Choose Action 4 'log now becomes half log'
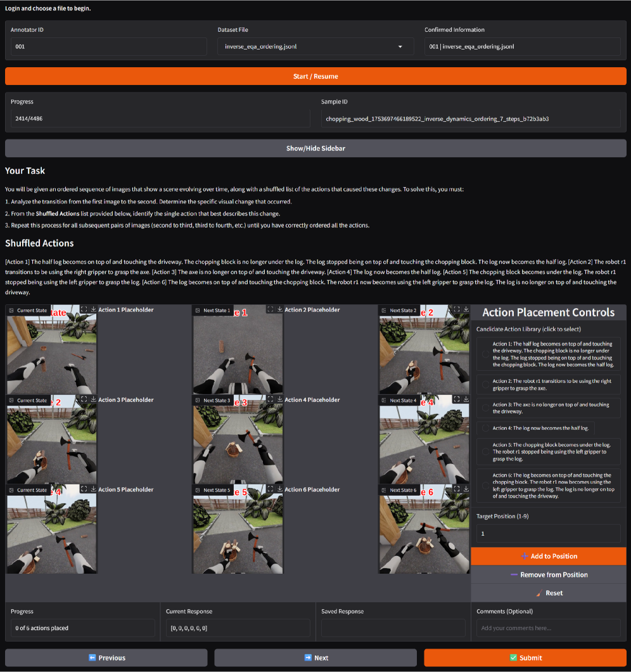The image size is (631, 672). tap(485, 428)
